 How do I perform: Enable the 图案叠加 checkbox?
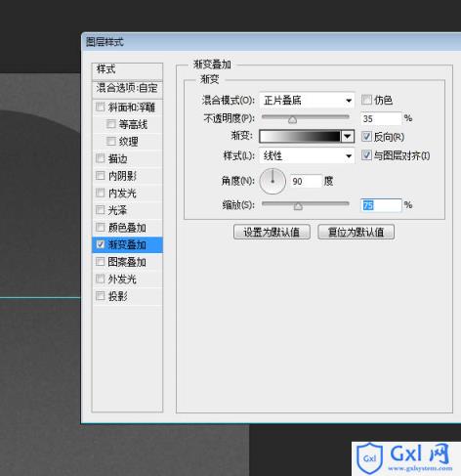pos(100,262)
